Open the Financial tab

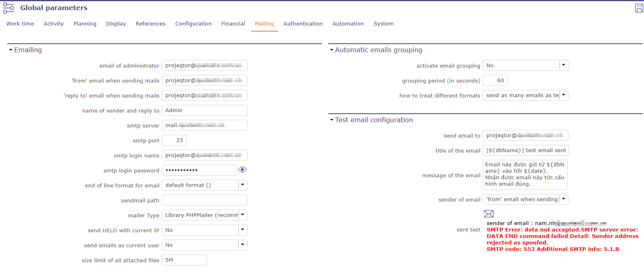[x=233, y=24]
